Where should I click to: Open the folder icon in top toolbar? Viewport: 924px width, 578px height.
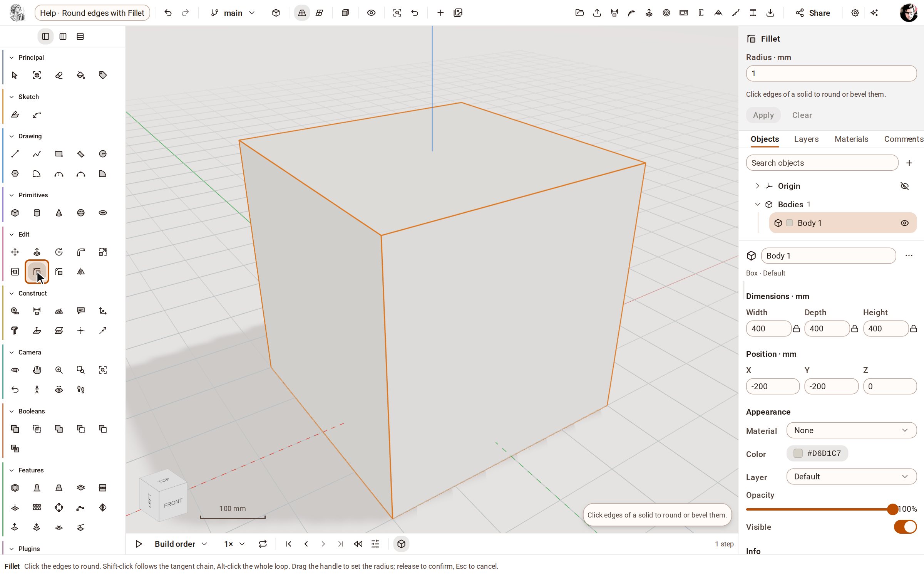click(x=579, y=13)
